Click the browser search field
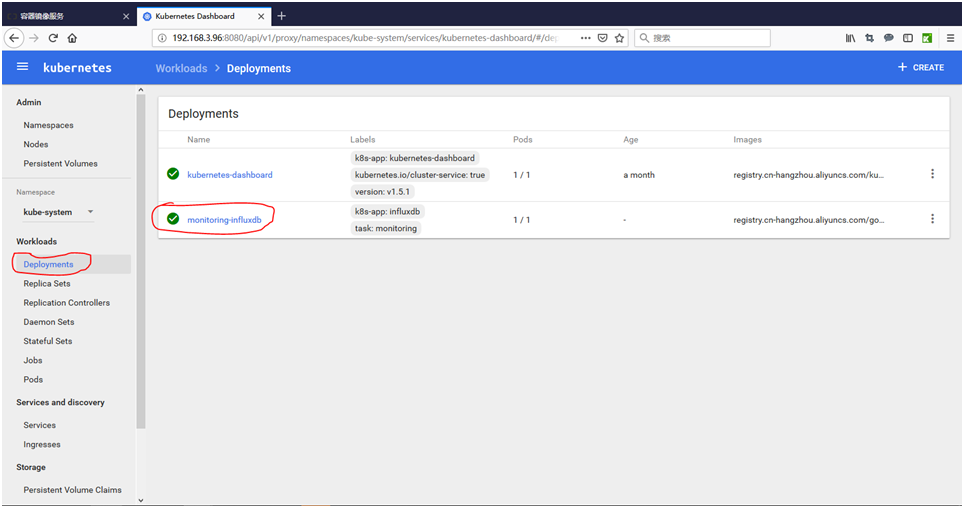This screenshot has height=508, width=964. pyautogui.click(x=702, y=38)
